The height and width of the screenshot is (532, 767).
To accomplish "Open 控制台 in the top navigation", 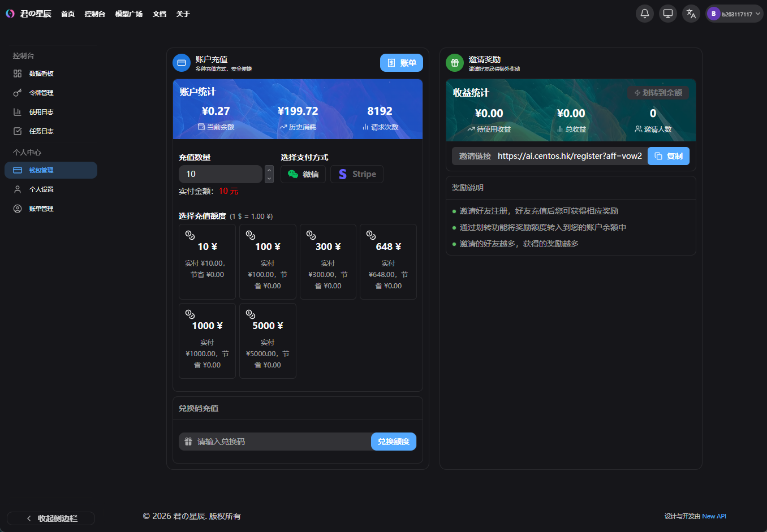I will click(x=95, y=14).
